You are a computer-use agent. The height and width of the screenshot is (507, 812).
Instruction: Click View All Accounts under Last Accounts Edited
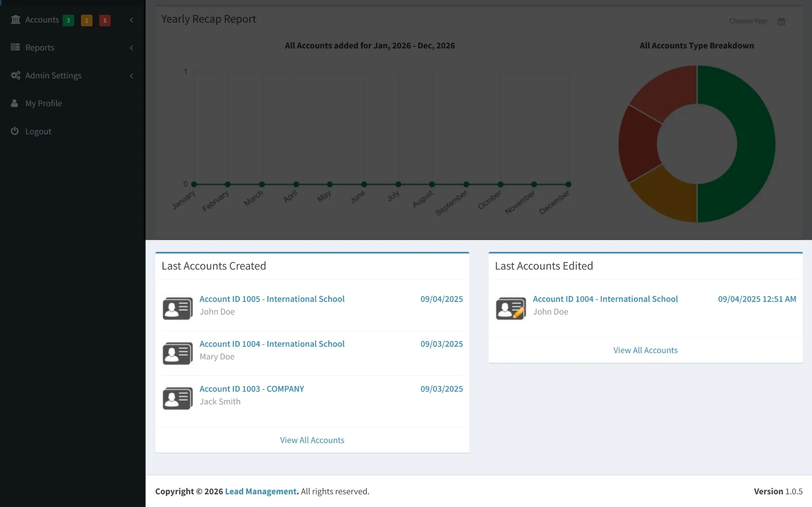coord(645,350)
